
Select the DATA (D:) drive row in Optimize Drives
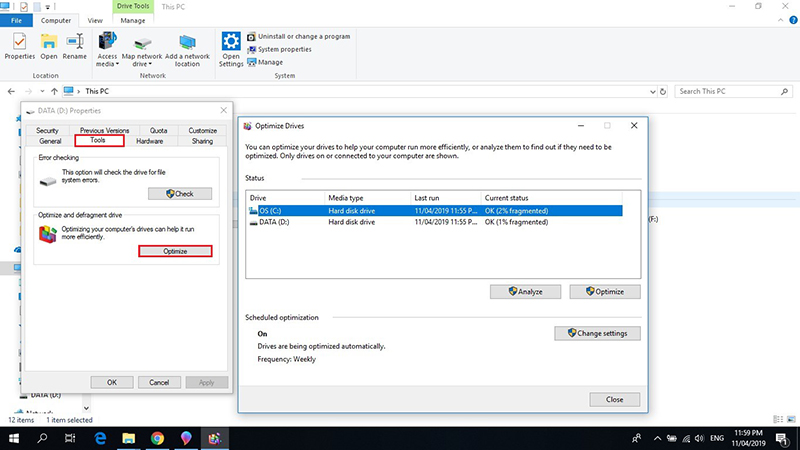(435, 222)
